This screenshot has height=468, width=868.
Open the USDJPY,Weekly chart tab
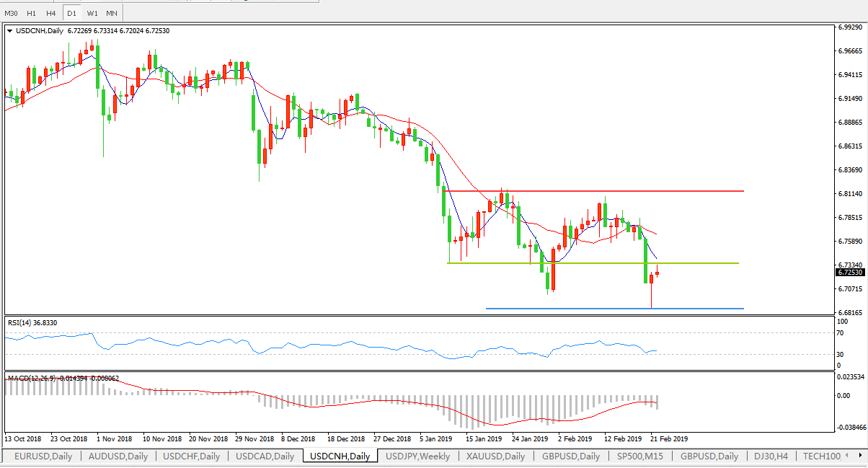tap(417, 456)
